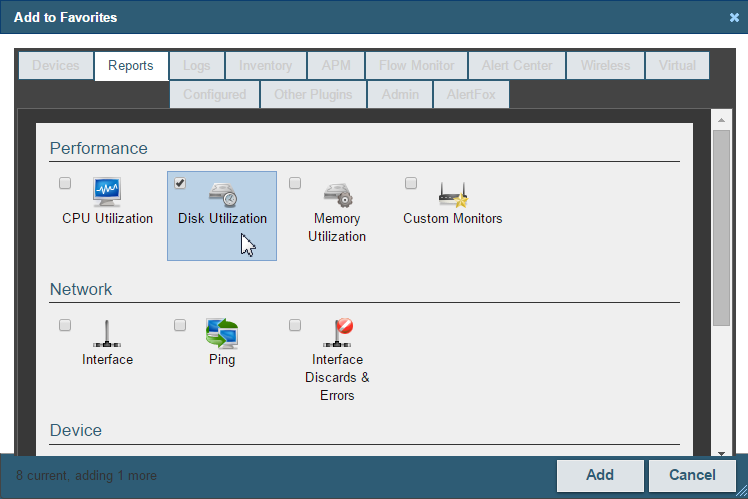Switch to the Devices tab
748x499 pixels.
pyautogui.click(x=56, y=66)
